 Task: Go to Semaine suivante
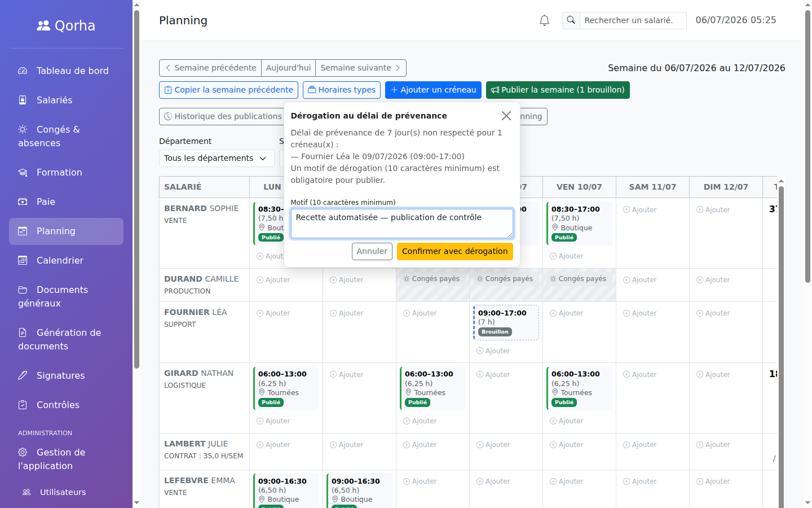(361, 68)
